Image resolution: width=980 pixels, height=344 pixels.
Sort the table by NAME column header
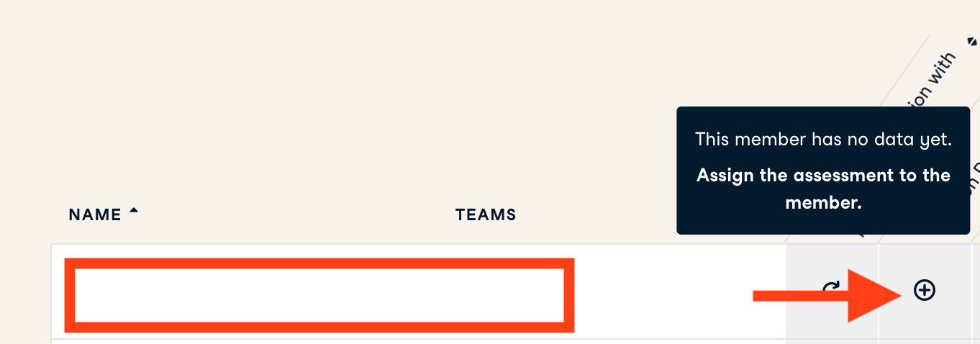click(x=95, y=214)
